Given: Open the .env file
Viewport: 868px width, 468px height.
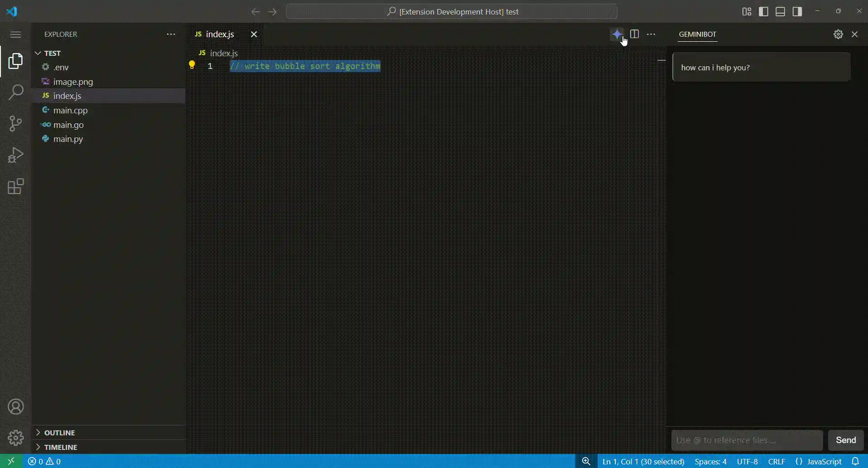Looking at the screenshot, I should tap(109, 67).
